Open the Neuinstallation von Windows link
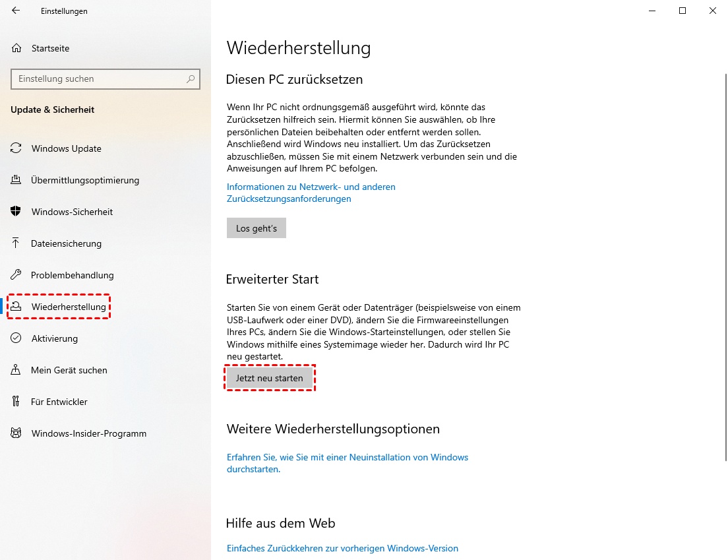728x560 pixels. 348,463
